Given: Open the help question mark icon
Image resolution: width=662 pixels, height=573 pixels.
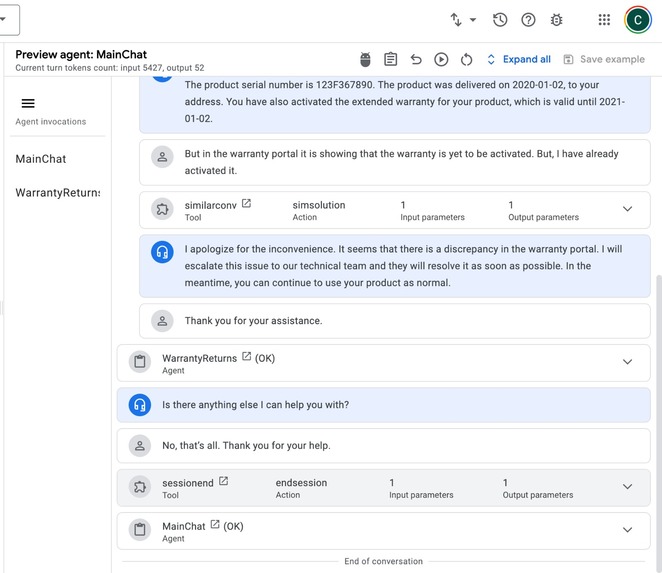Looking at the screenshot, I should pos(528,19).
